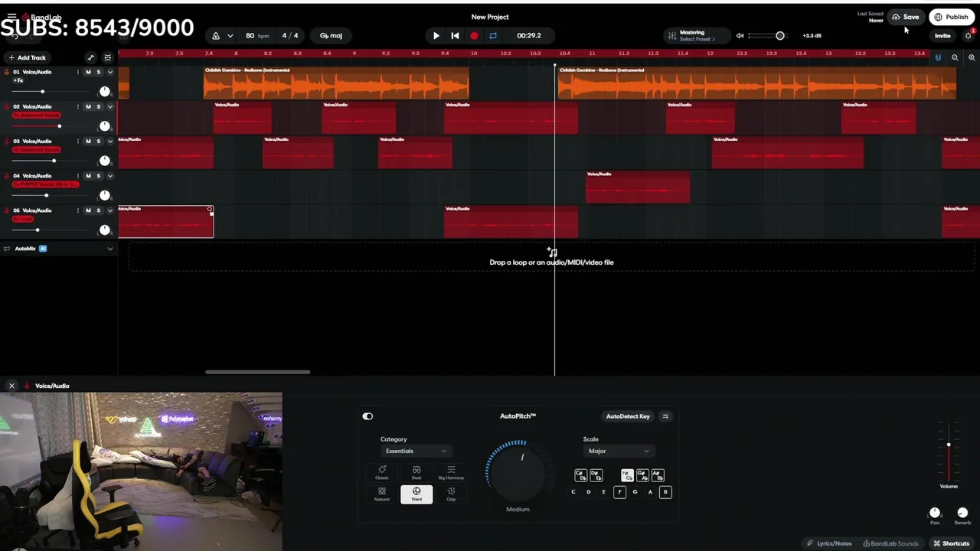Click the Invite button
980x551 pixels.
tap(942, 35)
